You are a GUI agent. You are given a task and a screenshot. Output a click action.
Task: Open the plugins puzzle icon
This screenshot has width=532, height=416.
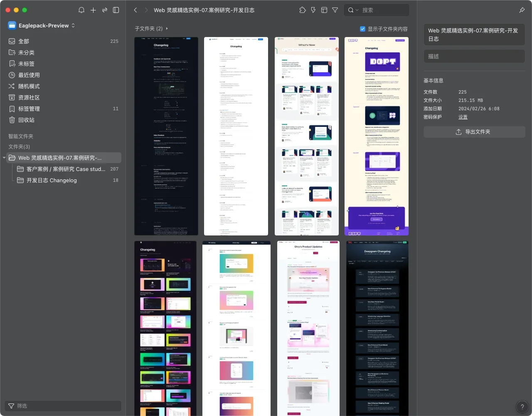[x=303, y=10]
